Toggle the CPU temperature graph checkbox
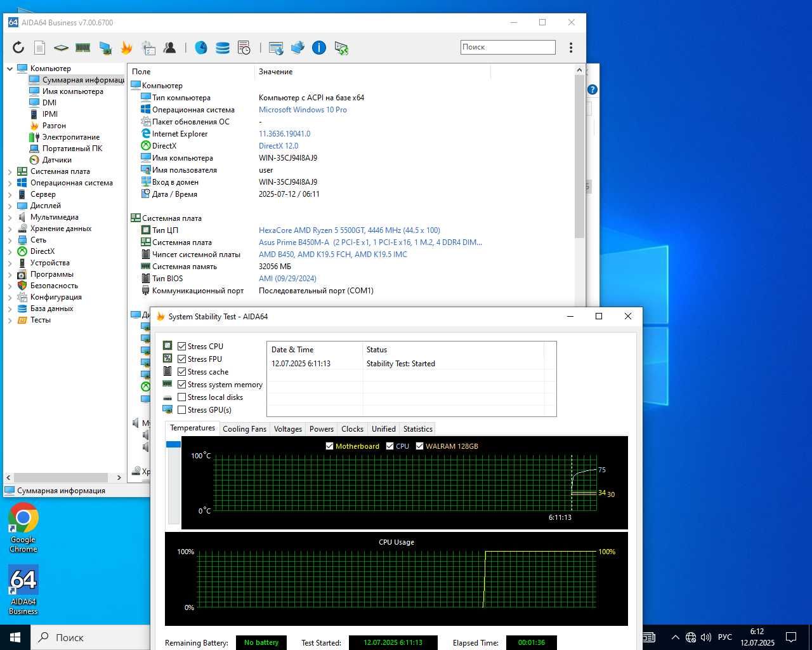The height and width of the screenshot is (650, 812). pyautogui.click(x=390, y=446)
